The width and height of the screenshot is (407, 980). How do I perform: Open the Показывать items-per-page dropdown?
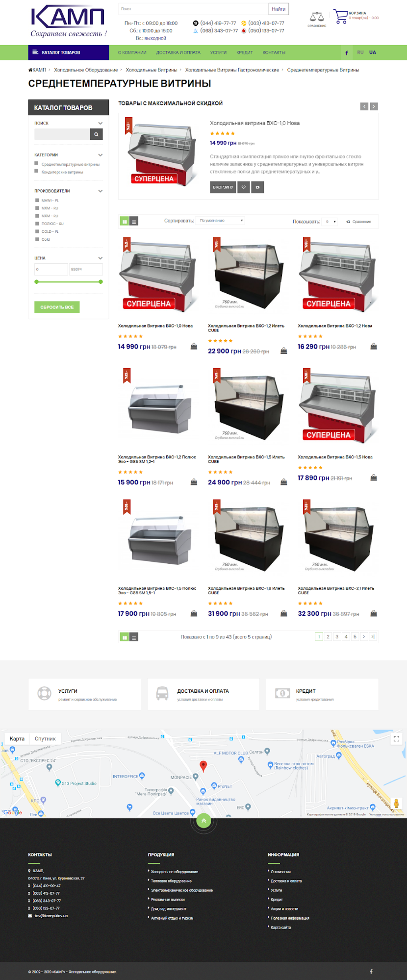tap(331, 222)
